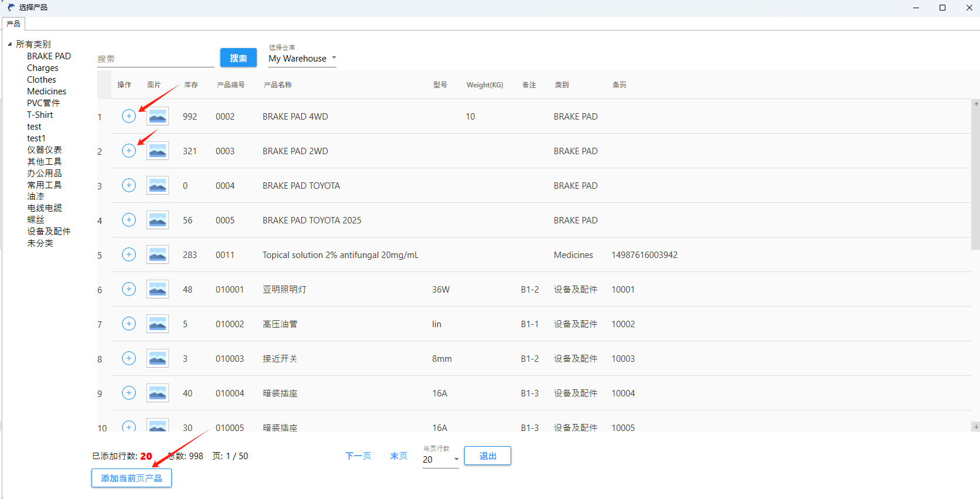Collapse the 所有类别 tree node
The width and height of the screenshot is (980, 499).
tap(9, 45)
